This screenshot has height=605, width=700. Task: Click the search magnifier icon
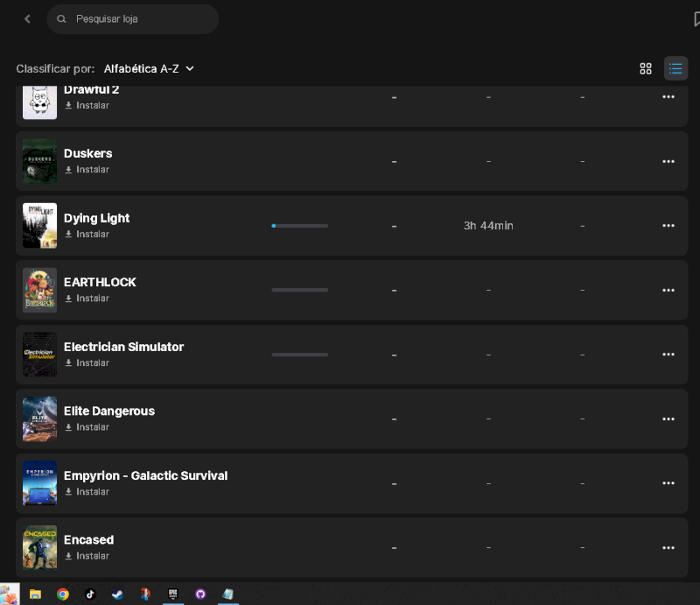coord(61,18)
